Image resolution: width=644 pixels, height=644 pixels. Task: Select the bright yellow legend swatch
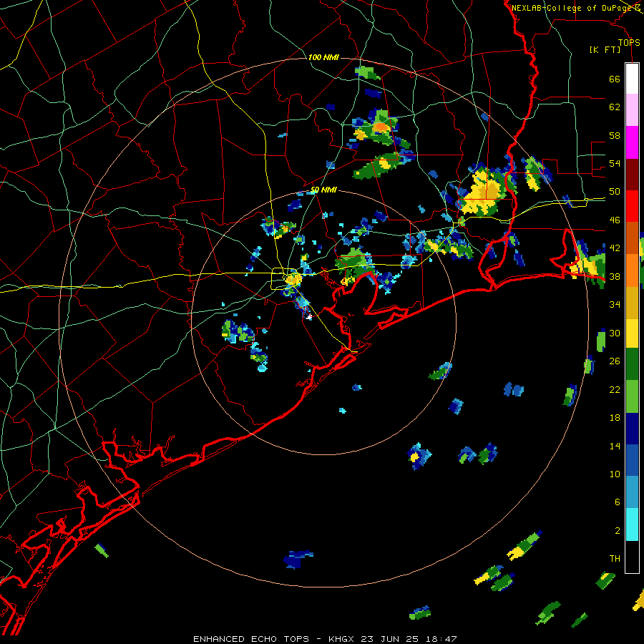pos(632,333)
